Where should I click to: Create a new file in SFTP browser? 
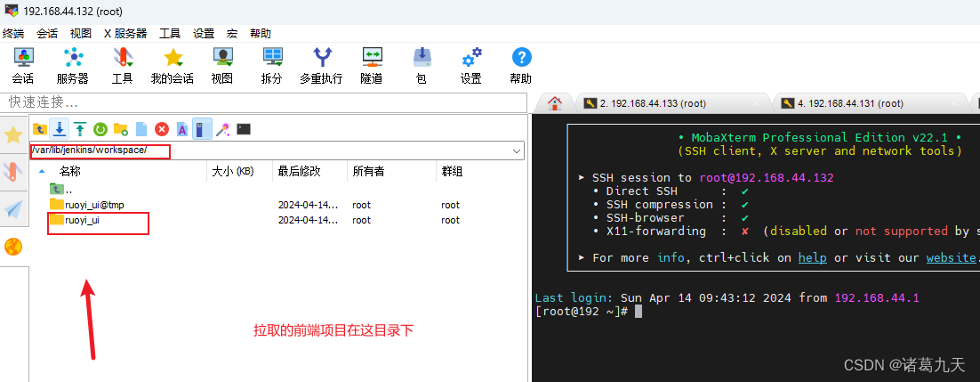coord(141,129)
